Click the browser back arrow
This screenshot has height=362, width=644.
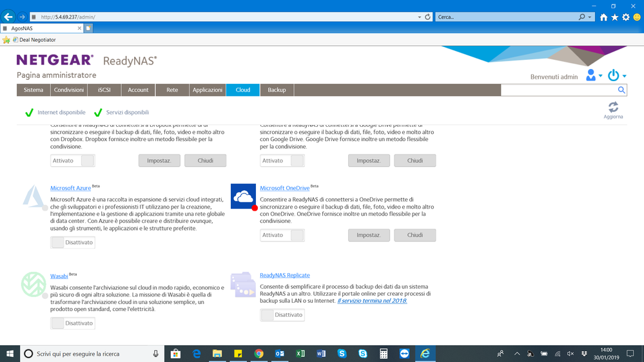click(x=8, y=17)
